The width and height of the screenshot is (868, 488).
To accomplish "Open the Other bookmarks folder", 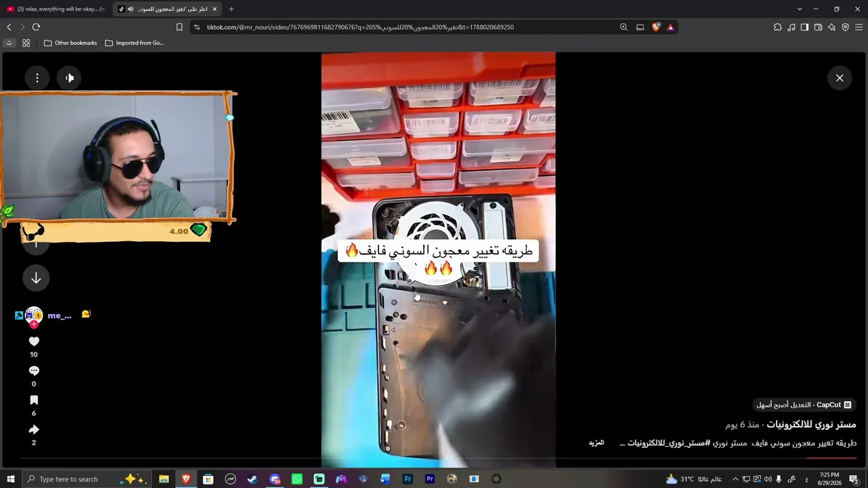I will [x=71, y=43].
